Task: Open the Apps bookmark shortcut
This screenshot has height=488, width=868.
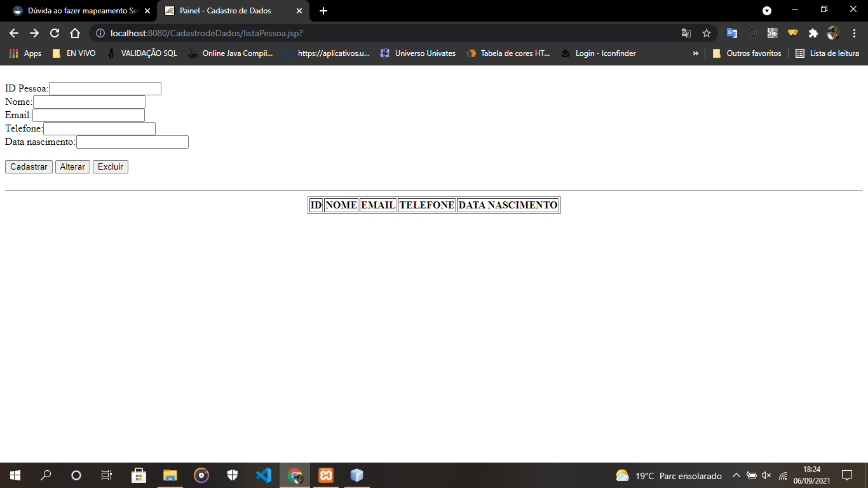Action: [25, 53]
